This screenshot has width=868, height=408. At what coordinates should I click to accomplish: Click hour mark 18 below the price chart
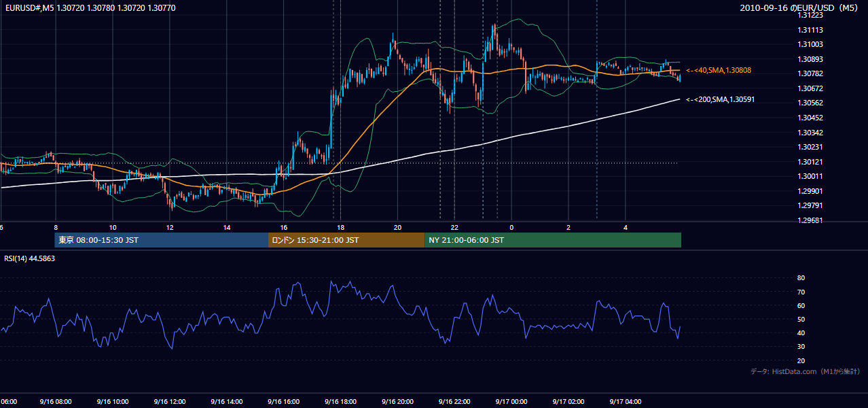tap(341, 227)
